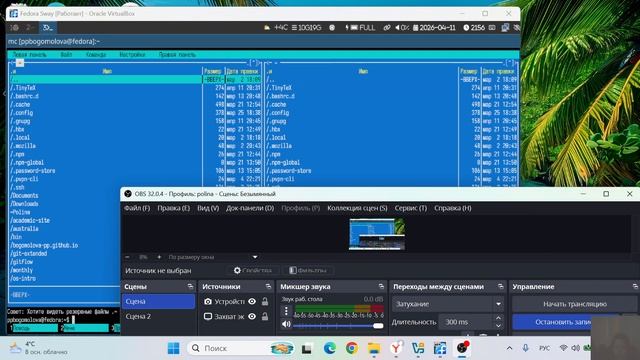The image size is (640, 360).
Task: Pop out the Управление dock panel
Action: point(635,287)
